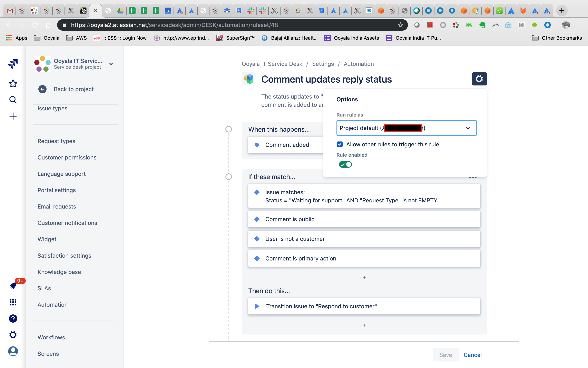Viewport: 588px width, 368px height.
Task: Open the Settings breadcrumb link
Action: pyautogui.click(x=323, y=64)
